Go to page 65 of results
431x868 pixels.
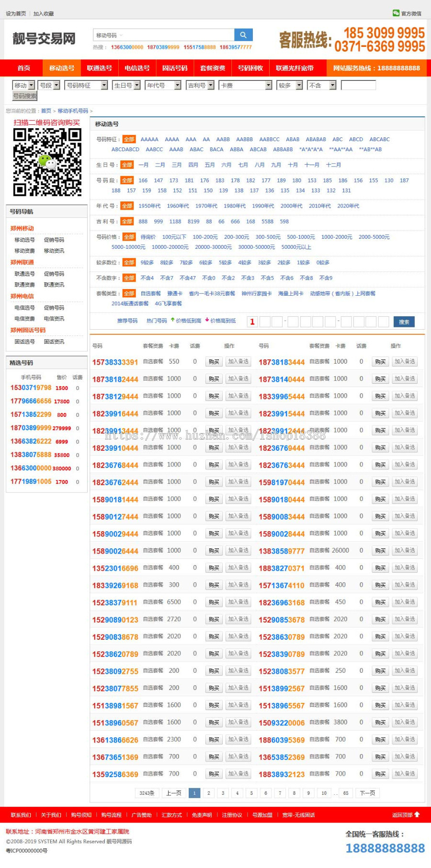tap(346, 793)
